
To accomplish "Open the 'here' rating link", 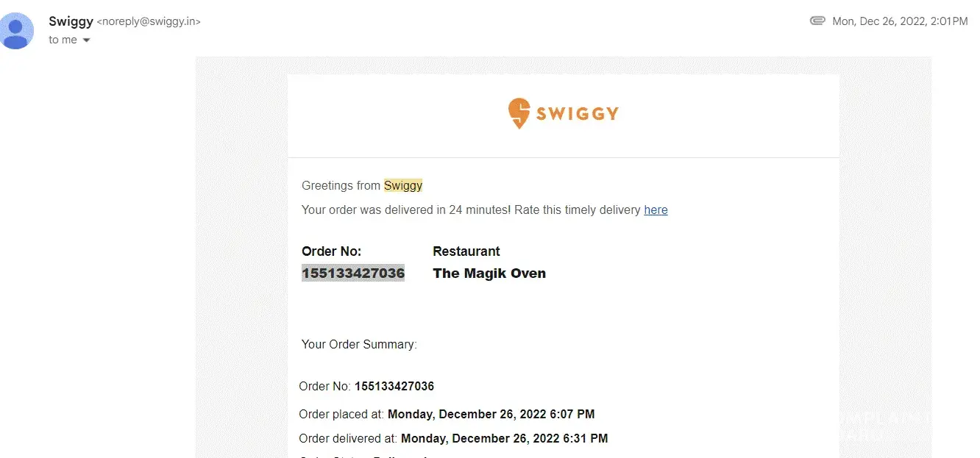I will click(x=656, y=210).
